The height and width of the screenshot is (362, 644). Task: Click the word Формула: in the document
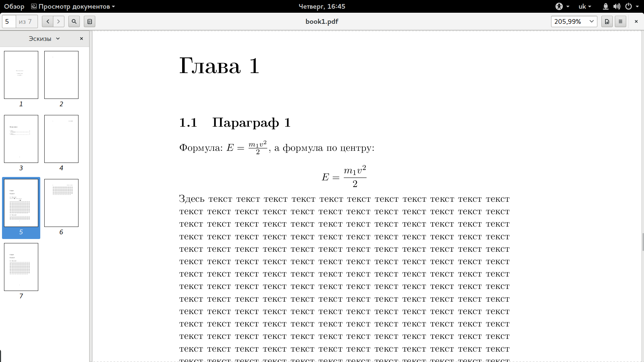tap(201, 148)
